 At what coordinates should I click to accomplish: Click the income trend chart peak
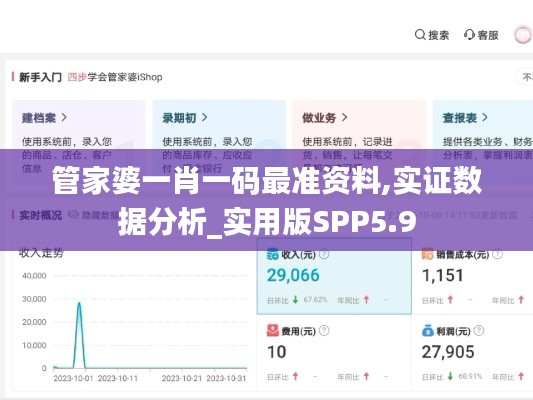coord(79,303)
